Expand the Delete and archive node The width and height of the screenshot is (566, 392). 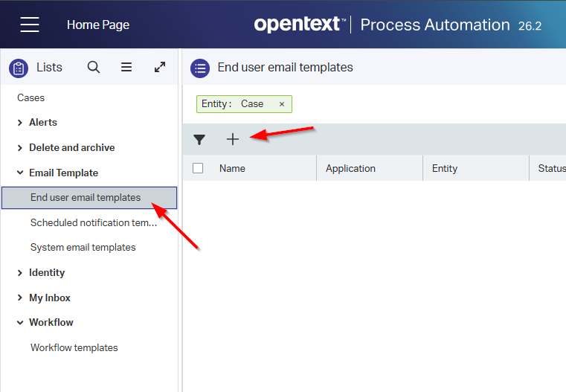[20, 148]
